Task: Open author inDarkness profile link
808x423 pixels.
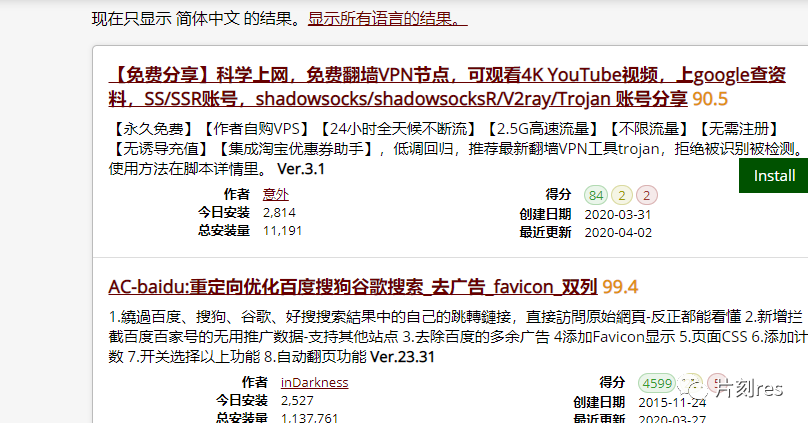Action: pyautogui.click(x=314, y=382)
